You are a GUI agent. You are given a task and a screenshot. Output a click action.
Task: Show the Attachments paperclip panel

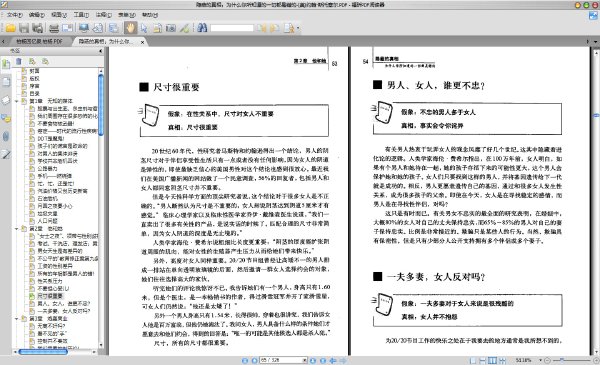(6, 136)
